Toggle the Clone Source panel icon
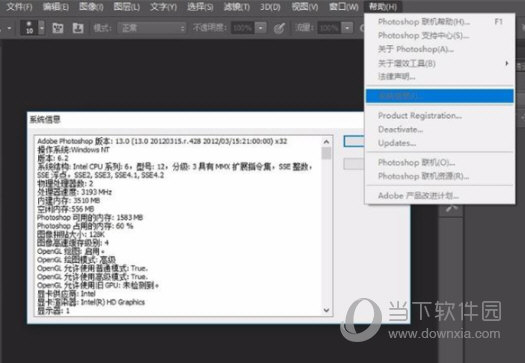The image size is (525, 363). pos(78,28)
